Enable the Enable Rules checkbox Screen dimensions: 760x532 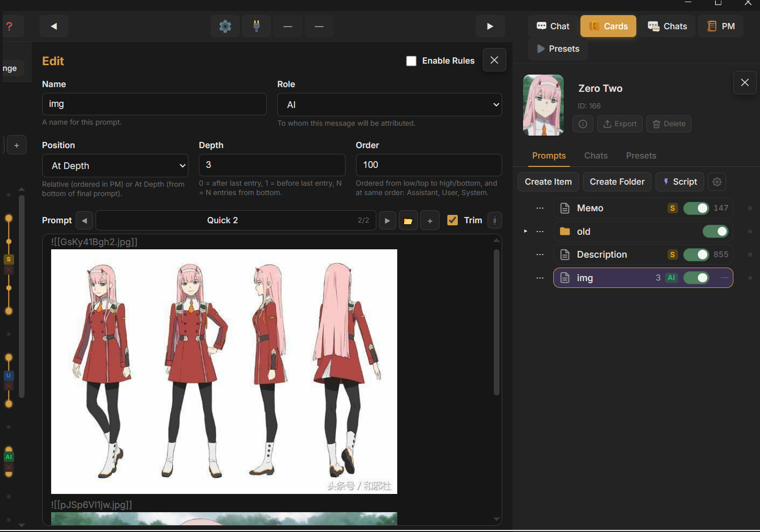(411, 61)
